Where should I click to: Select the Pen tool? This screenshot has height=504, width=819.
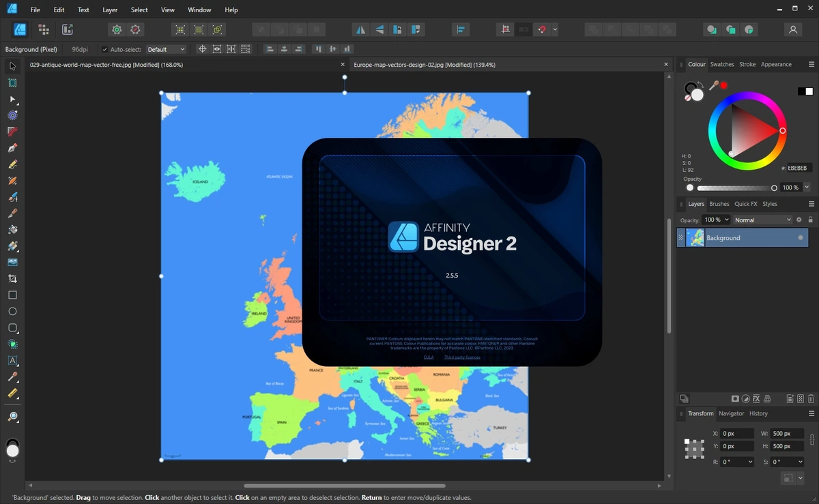click(x=12, y=148)
